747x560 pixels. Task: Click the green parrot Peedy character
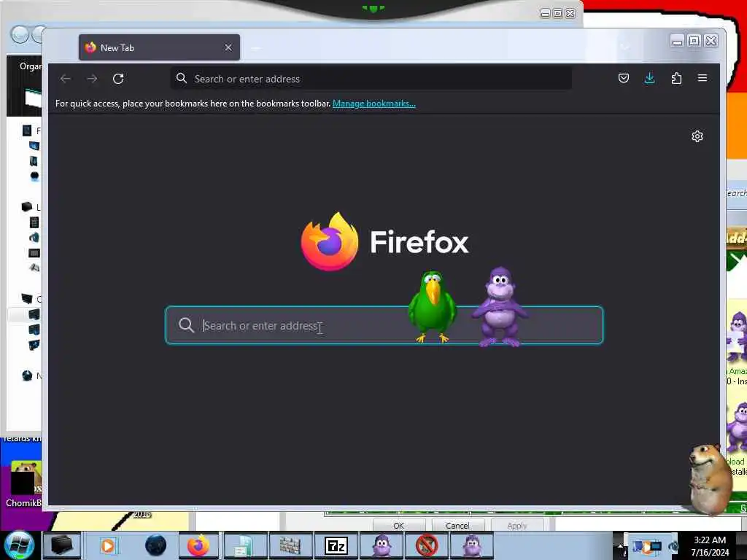(433, 306)
